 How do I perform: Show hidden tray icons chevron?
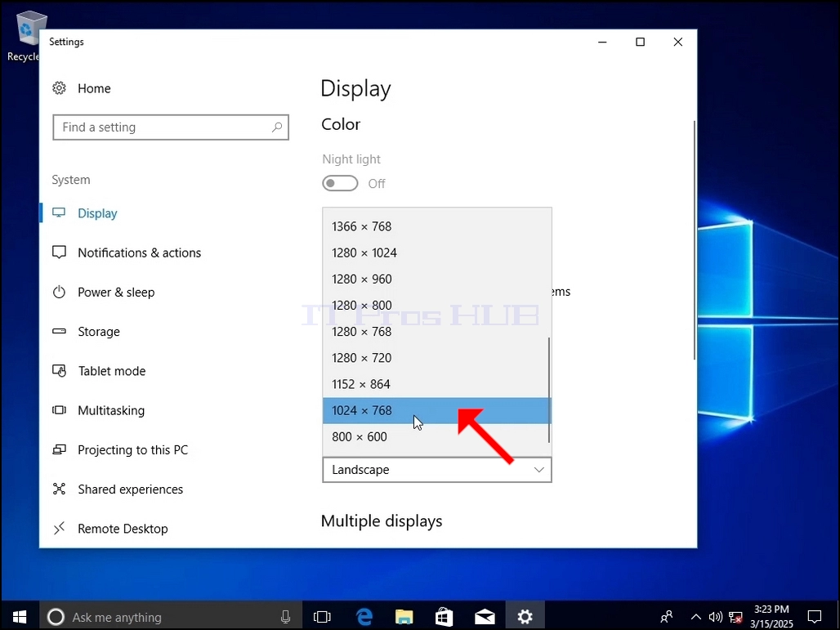coord(695,617)
